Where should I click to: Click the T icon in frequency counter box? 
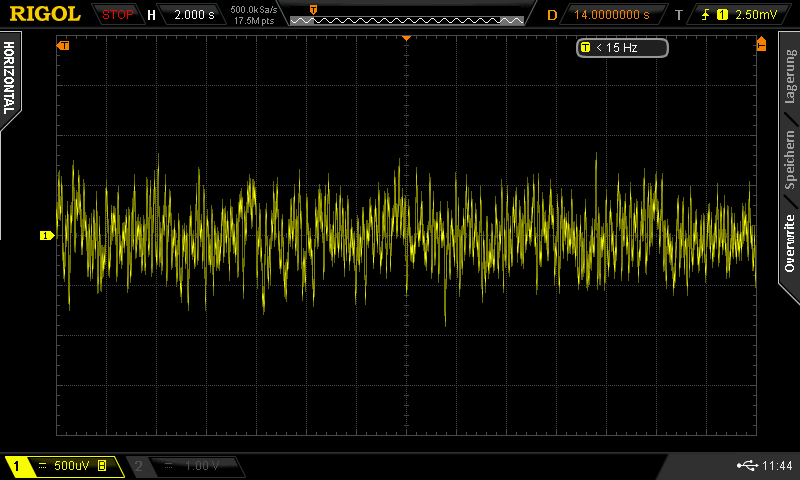click(585, 47)
